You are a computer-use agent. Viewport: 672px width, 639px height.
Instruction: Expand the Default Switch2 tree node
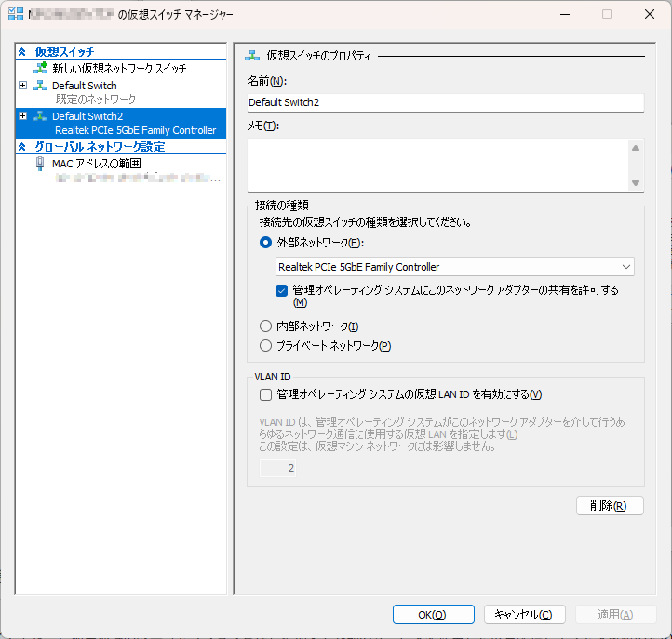point(23,116)
